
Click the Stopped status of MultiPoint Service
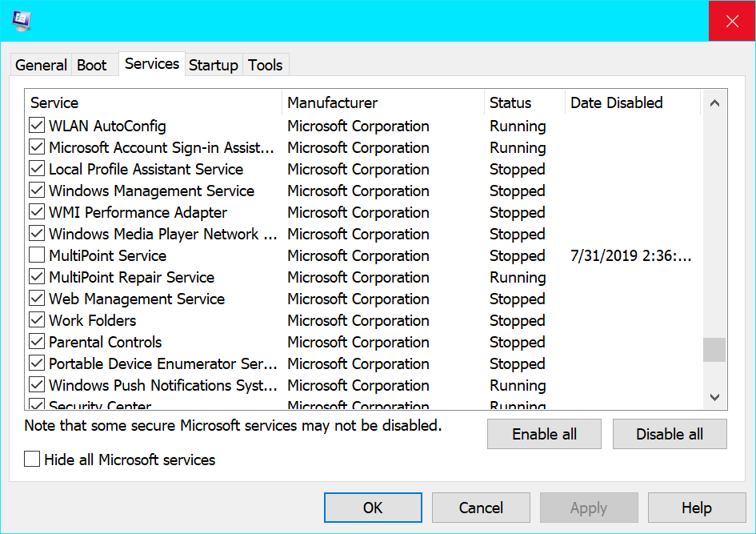tap(518, 255)
